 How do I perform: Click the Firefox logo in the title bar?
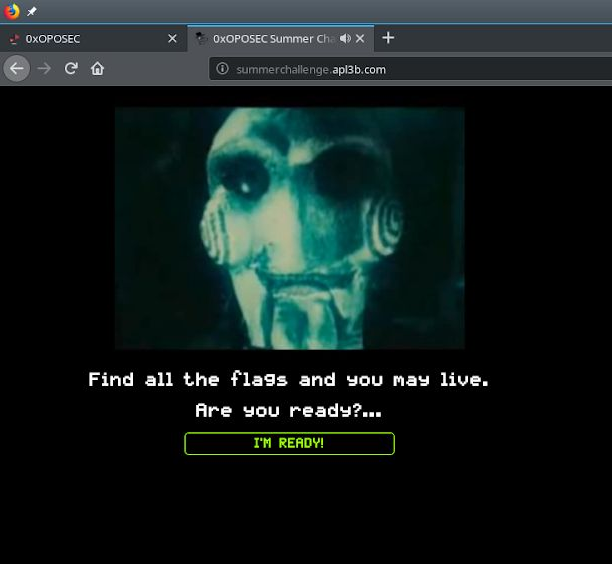click(x=12, y=11)
